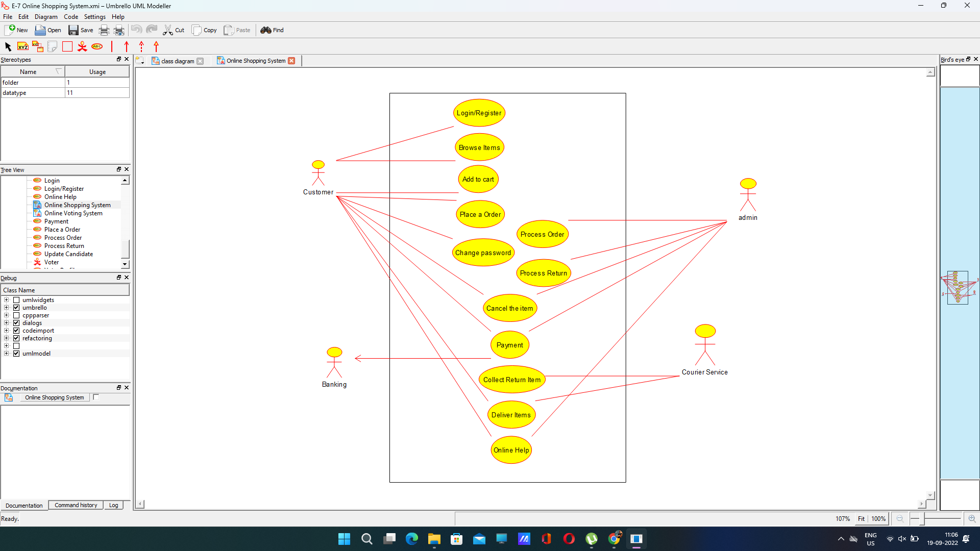Expand the umlmodel debug tree node
Image resolution: width=980 pixels, height=551 pixels.
pos(7,354)
